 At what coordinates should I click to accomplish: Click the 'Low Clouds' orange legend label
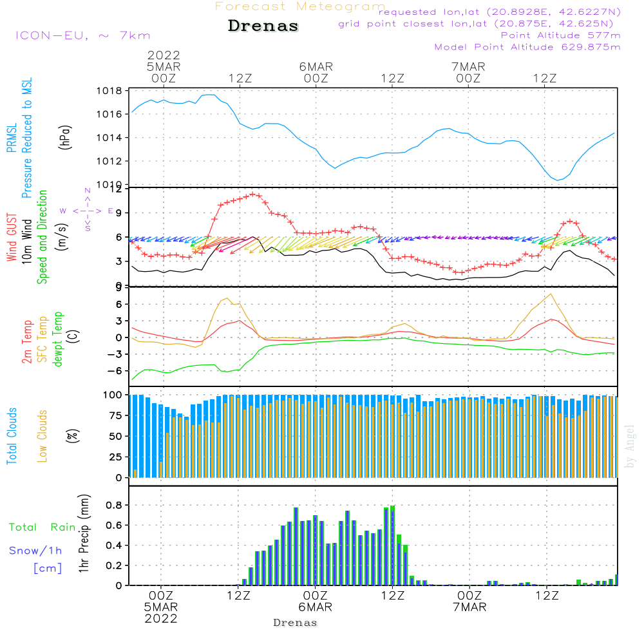pyautogui.click(x=42, y=436)
